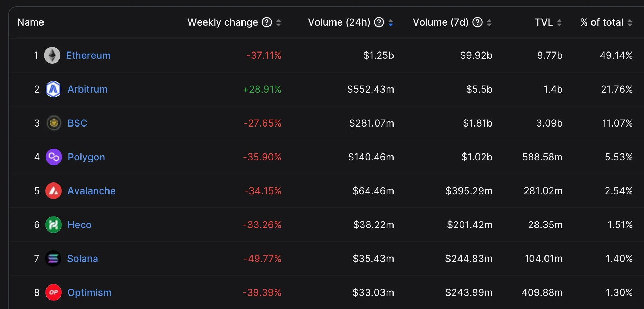Open the Ethereum chain link
This screenshot has width=644, height=309.
point(88,55)
